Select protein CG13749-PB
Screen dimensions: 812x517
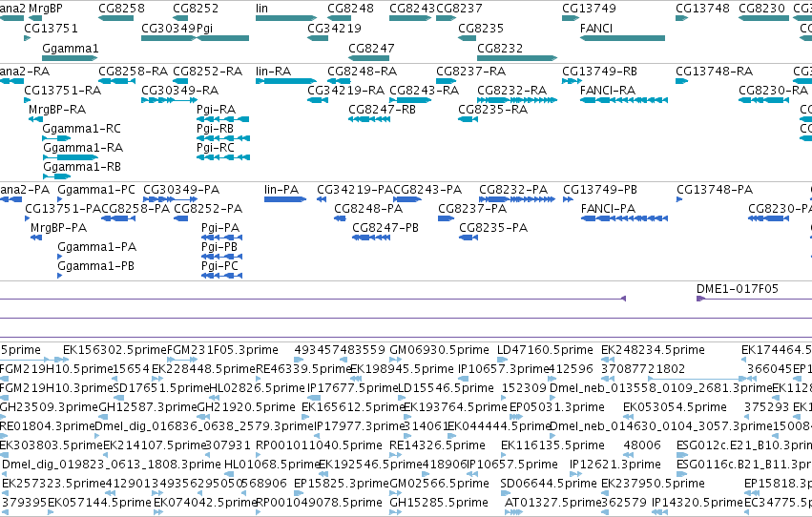[568, 199]
